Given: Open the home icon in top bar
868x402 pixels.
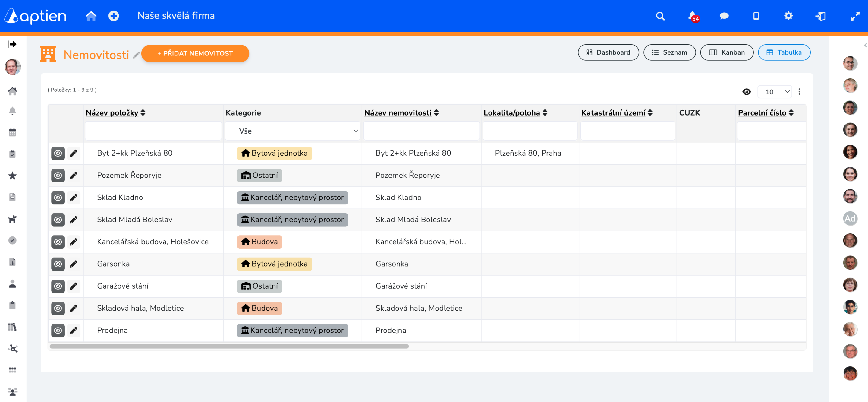Looking at the screenshot, I should point(91,16).
